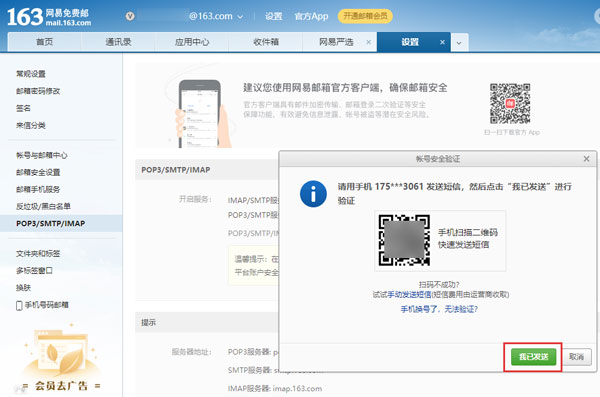Open 反垃圾/黑白名单 in the sidebar

(43, 206)
